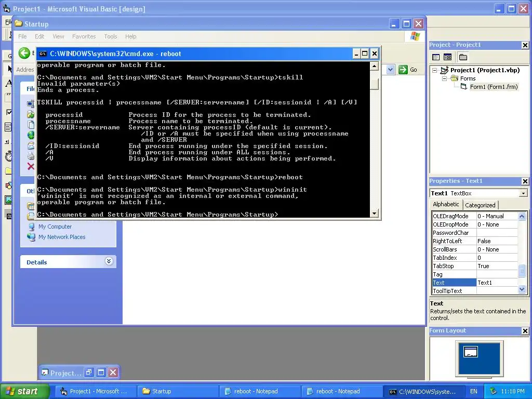The height and width of the screenshot is (399, 532).
Task: Select CheckBox tool in VB toolbox
Action: [8, 112]
